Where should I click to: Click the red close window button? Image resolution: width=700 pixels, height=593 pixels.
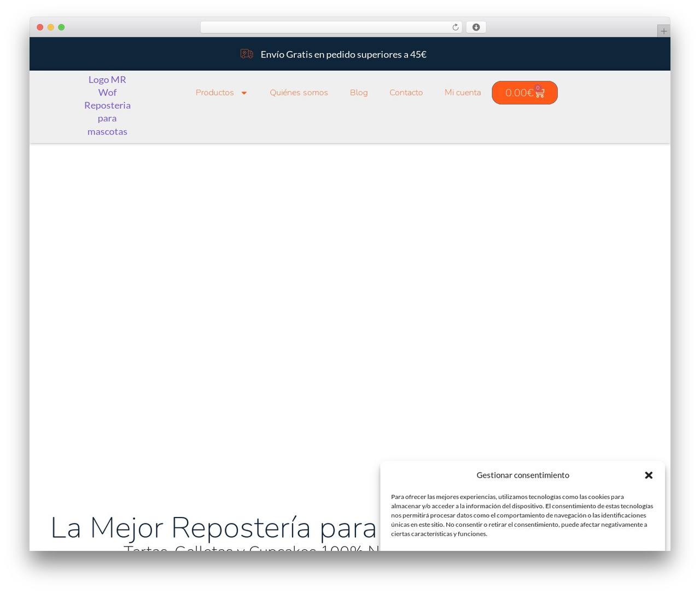pos(40,27)
